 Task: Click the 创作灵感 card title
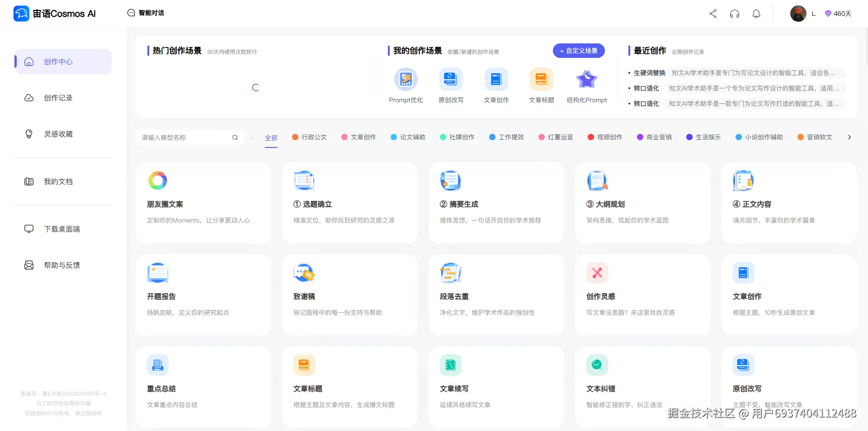coord(601,297)
